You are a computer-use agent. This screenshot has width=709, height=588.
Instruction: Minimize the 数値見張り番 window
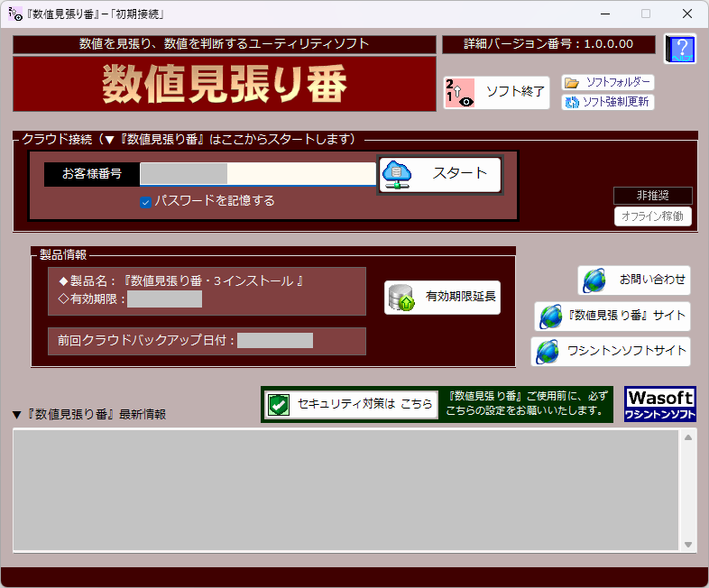point(605,14)
